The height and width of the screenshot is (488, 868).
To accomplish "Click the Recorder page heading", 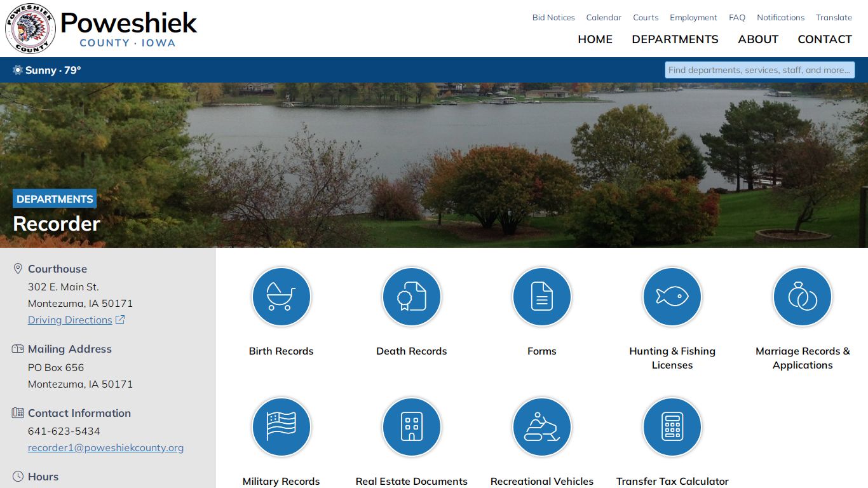I will pos(57,224).
